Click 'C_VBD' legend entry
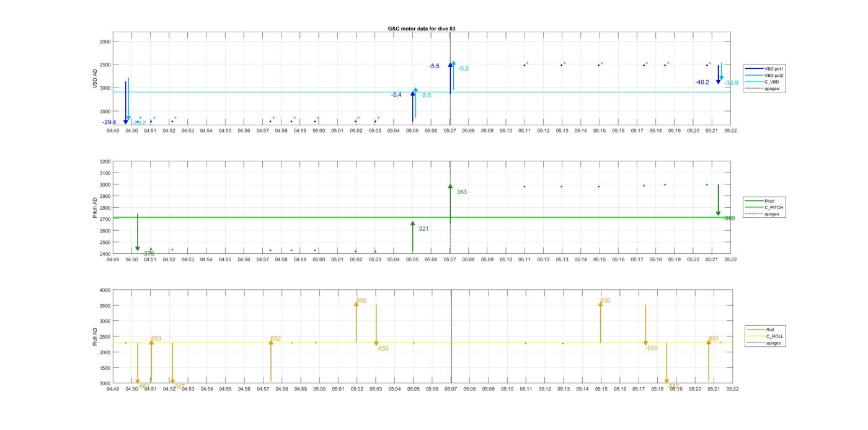The image size is (868, 430). [771, 82]
